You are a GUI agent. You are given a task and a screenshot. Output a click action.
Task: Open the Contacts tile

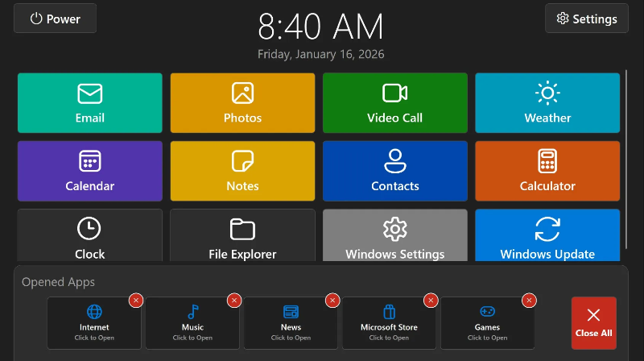tap(394, 171)
